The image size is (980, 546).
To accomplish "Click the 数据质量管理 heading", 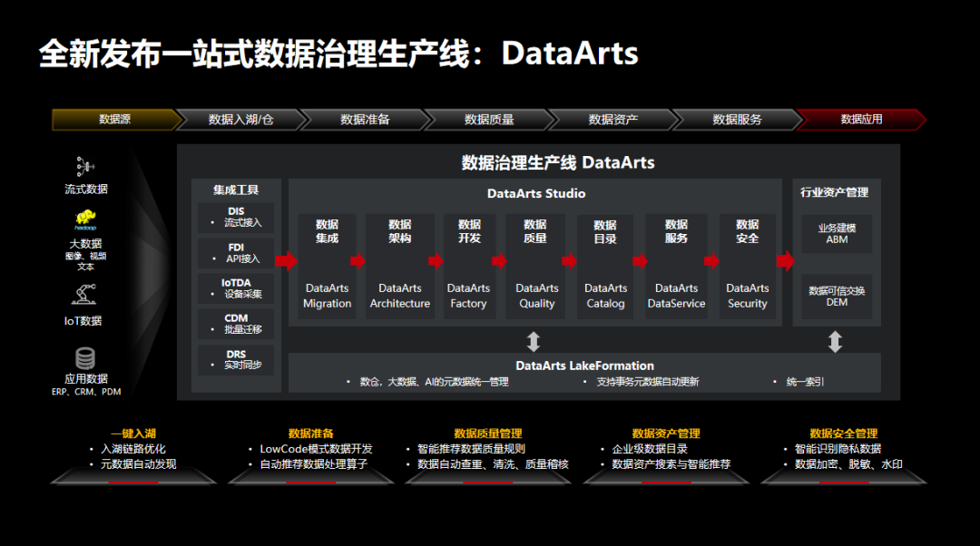I will click(488, 433).
